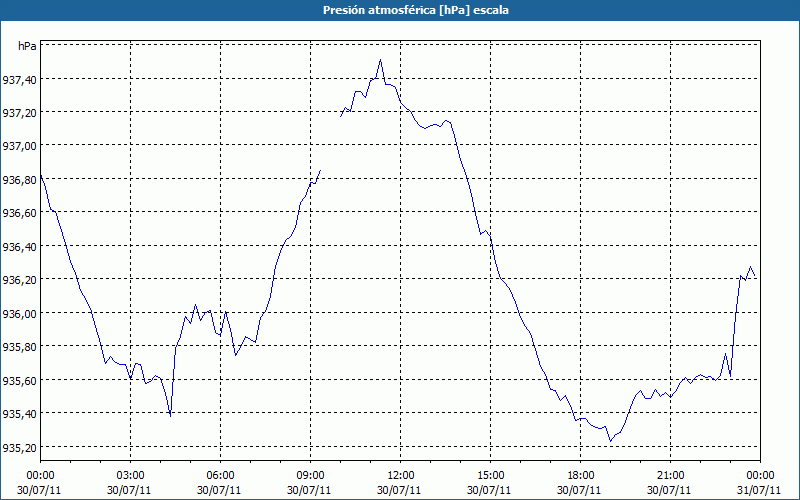Screen dimensions: 800x500
Task: Select the 18:00 time label
Action: 581,476
